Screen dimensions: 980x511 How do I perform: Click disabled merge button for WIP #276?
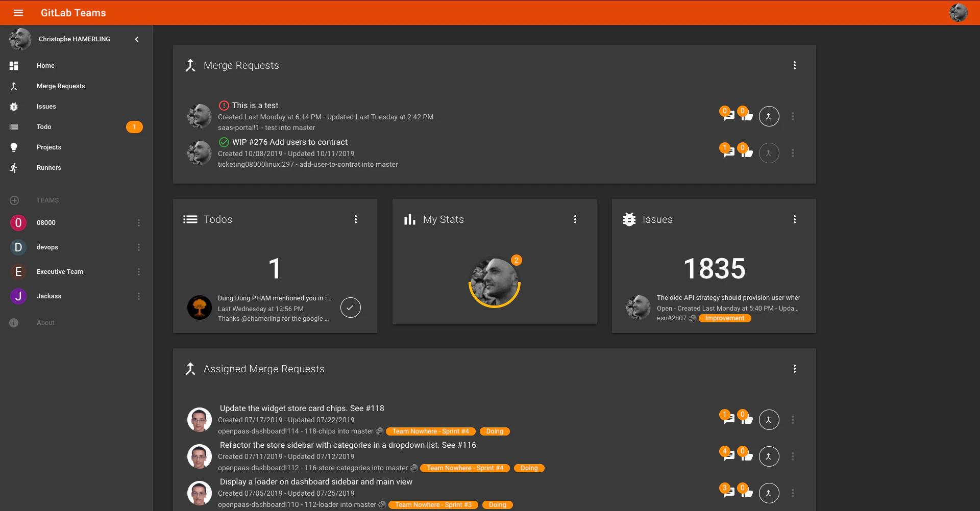click(769, 153)
